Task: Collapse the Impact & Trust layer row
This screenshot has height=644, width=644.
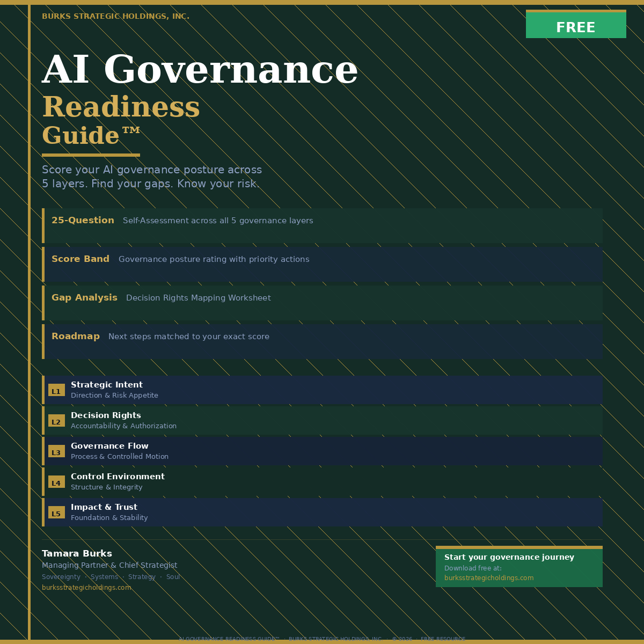Action: click(x=322, y=512)
